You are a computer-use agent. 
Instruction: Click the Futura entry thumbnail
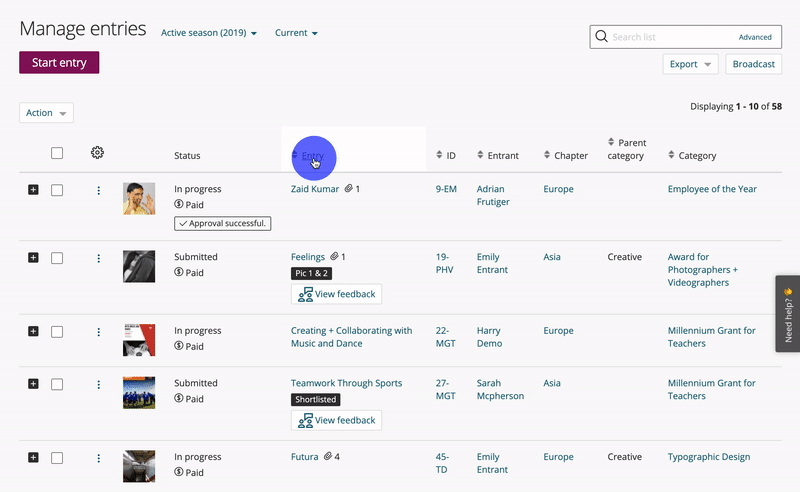point(139,466)
